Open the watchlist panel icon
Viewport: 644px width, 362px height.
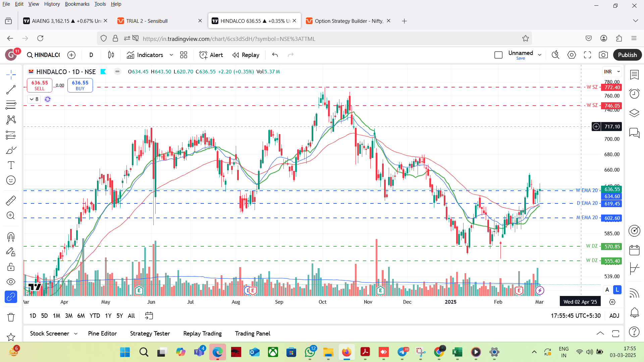pyautogui.click(x=634, y=75)
